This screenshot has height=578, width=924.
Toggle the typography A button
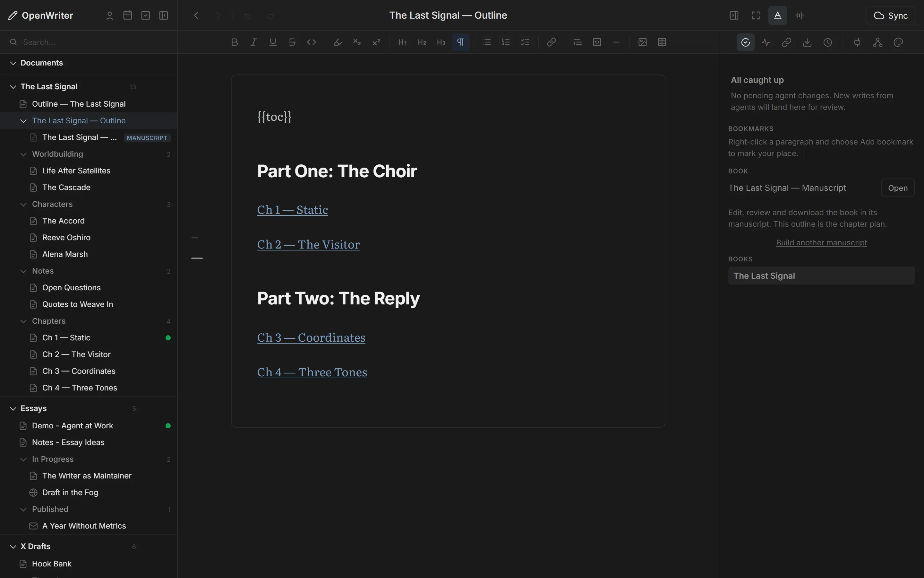(777, 15)
